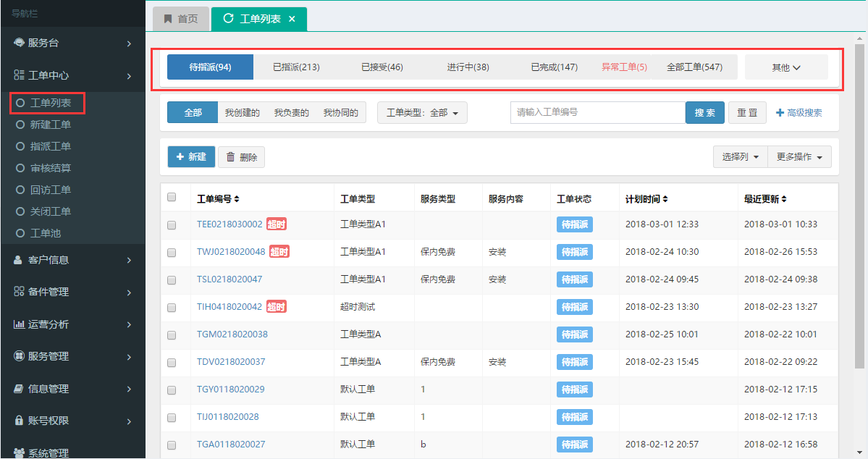Screen dimensions: 868x459
Task: Switch to the 首页 tab
Action: pyautogui.click(x=181, y=19)
